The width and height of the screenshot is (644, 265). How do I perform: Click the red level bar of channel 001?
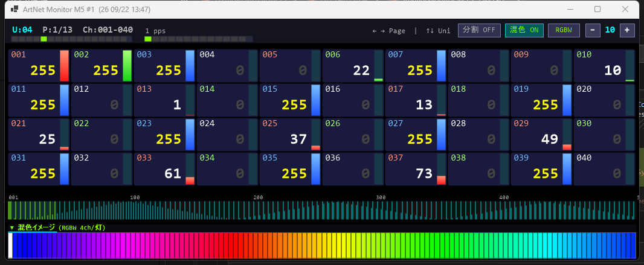[x=65, y=66]
